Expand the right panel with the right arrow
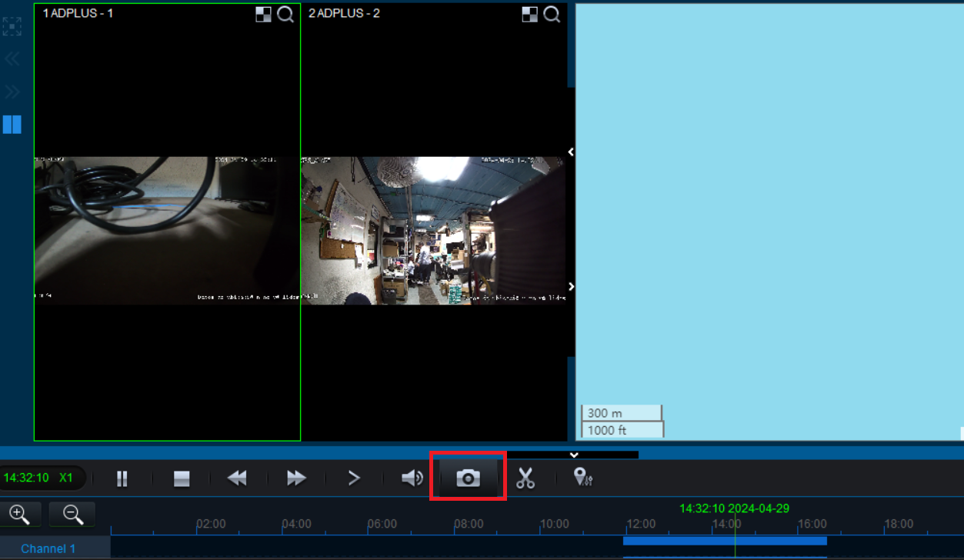The image size is (964, 560). [x=570, y=286]
